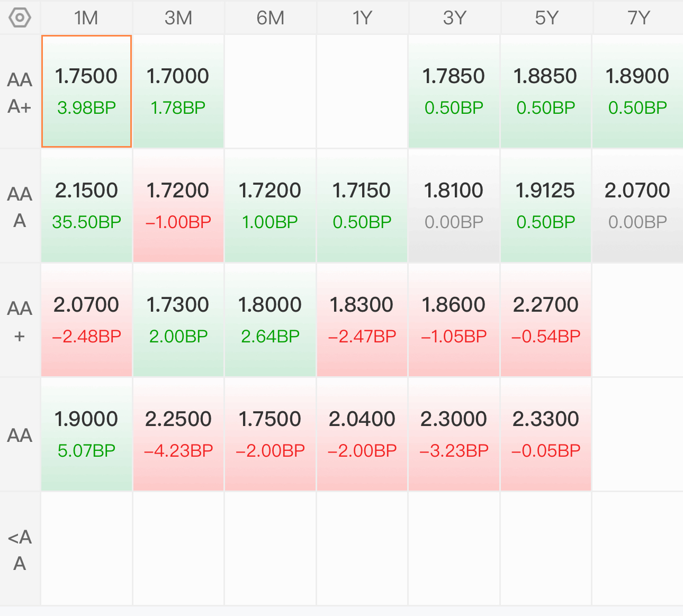This screenshot has width=683, height=616.
Task: Open the hexagon settings icon
Action: [x=20, y=18]
